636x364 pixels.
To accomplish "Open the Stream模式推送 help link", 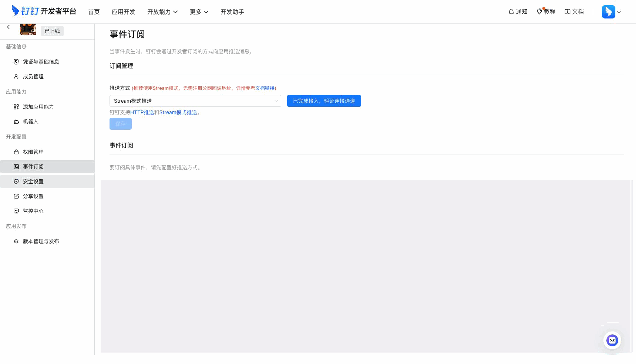I will pyautogui.click(x=178, y=112).
